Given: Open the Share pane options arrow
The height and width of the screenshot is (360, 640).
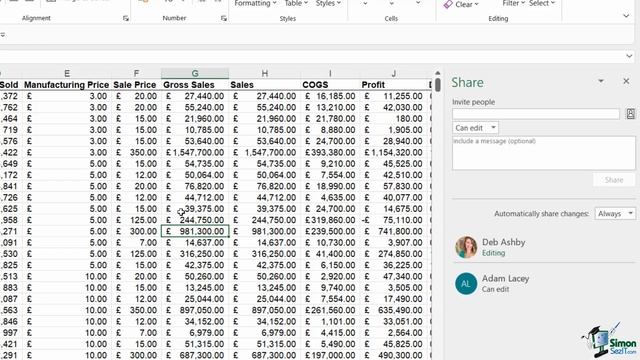Looking at the screenshot, I should tap(601, 81).
